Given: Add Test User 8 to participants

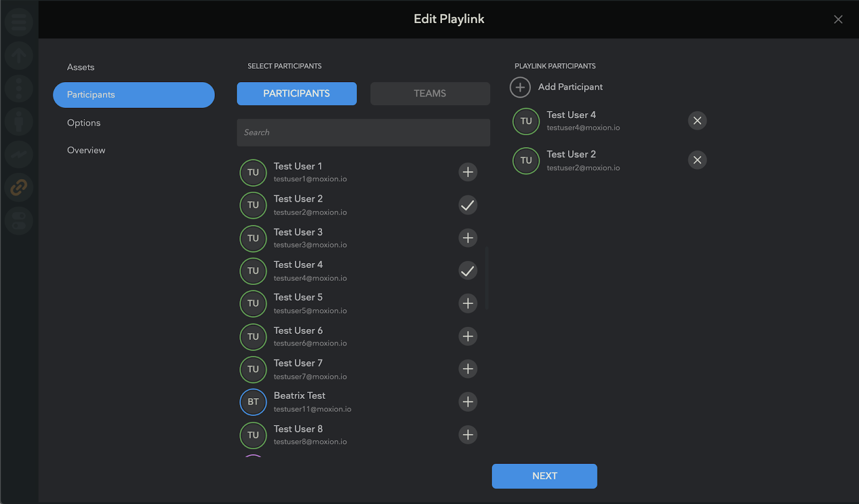Looking at the screenshot, I should 468,435.
